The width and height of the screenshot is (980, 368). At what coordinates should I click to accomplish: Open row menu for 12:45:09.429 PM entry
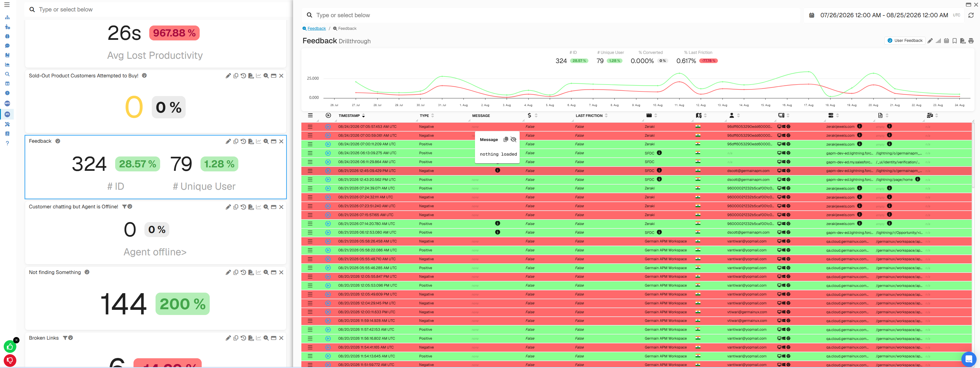(310, 171)
